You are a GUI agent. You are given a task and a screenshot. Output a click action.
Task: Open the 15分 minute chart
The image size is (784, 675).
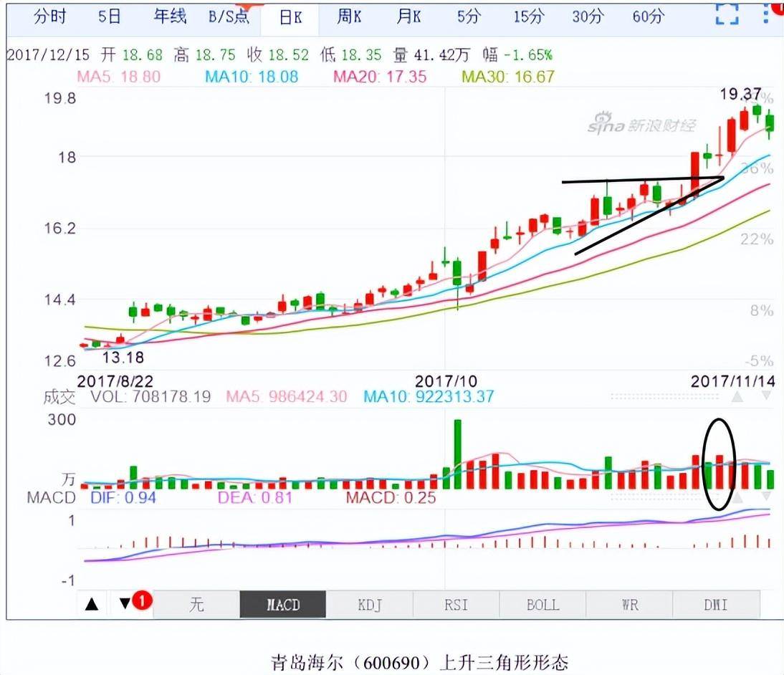(528, 17)
